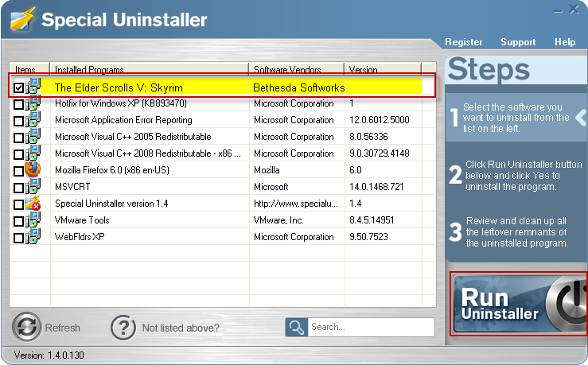Select the WebFldrs XP program name
Screen dimensions: 588x365
[80, 237]
